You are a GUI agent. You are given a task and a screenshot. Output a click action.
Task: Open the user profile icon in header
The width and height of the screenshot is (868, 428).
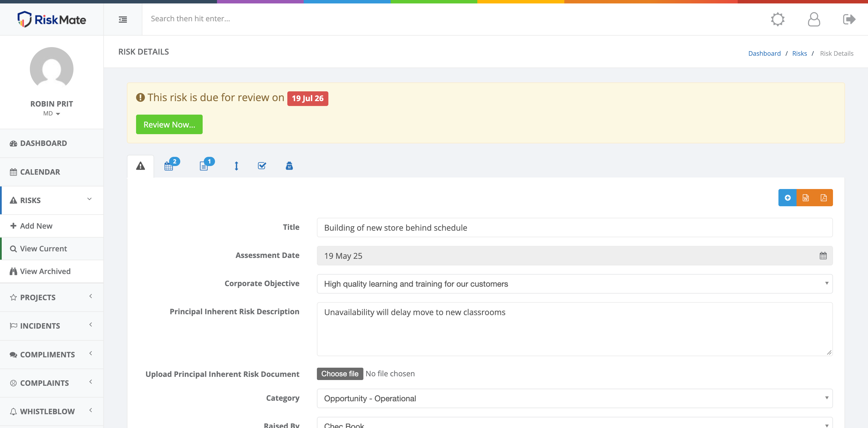(814, 19)
